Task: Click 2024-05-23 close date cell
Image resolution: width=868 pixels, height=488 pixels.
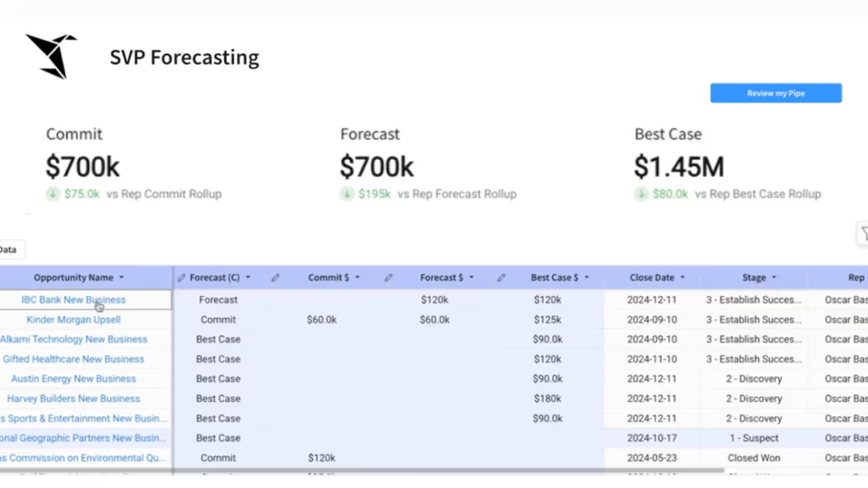Action: point(652,458)
